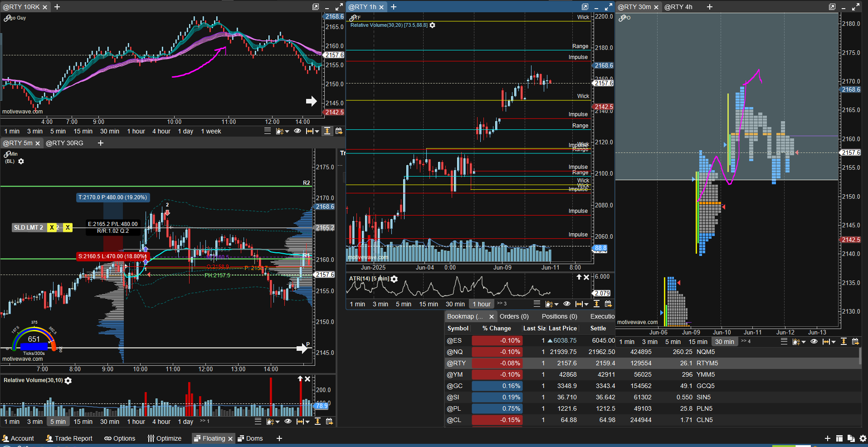Click calendar go-to-date icon in 1h chart toolbar

point(608,304)
